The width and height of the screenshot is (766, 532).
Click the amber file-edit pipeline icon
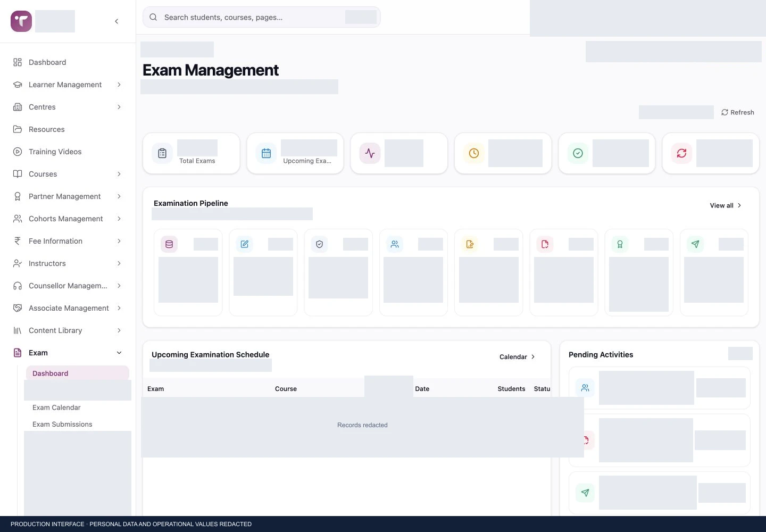pyautogui.click(x=470, y=244)
